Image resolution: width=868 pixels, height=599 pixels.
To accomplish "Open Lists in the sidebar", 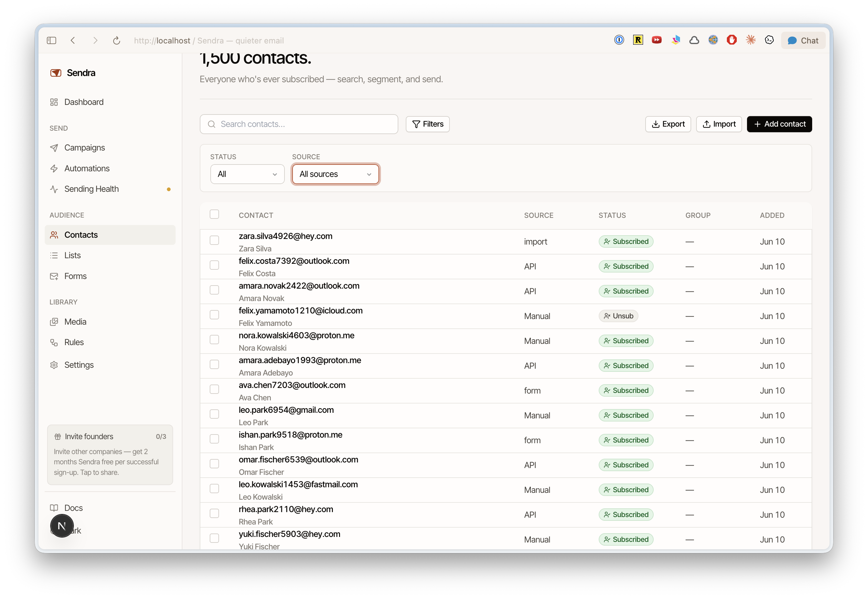I will coord(110,255).
